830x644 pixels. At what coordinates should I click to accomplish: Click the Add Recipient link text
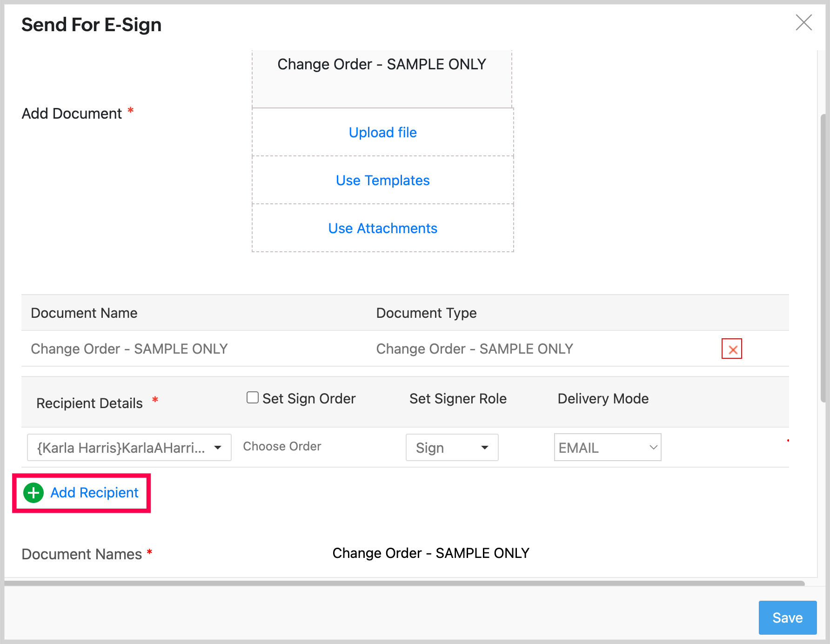[94, 493]
